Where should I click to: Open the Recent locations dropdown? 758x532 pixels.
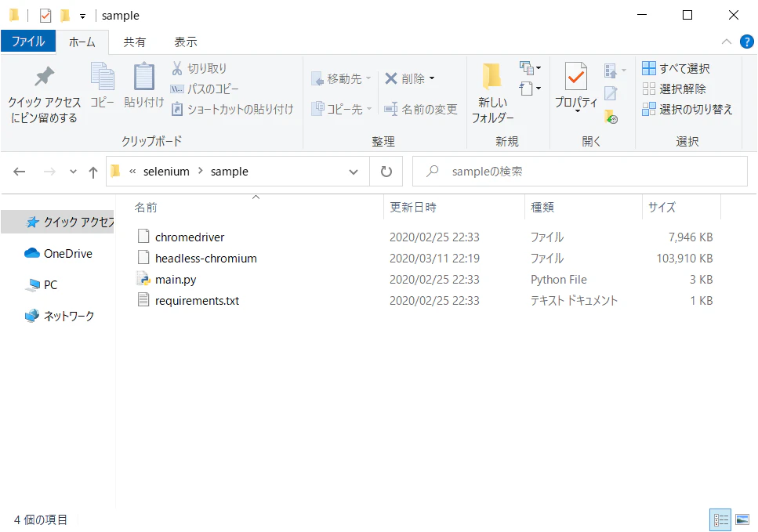(x=73, y=172)
